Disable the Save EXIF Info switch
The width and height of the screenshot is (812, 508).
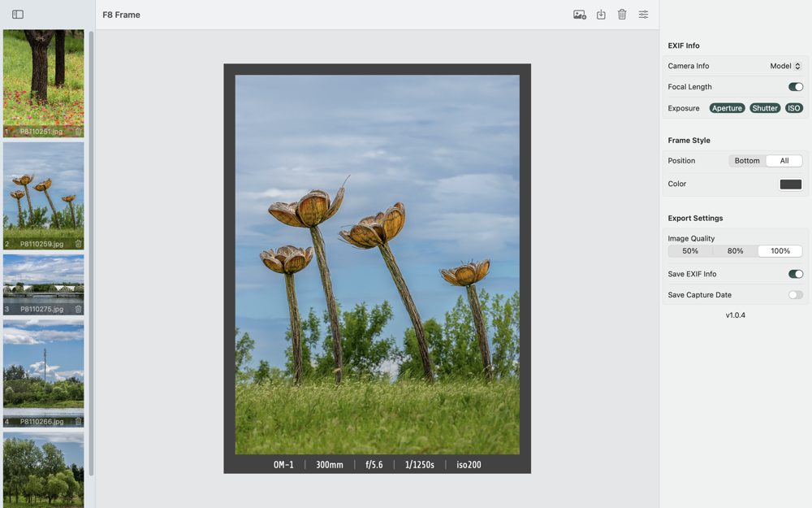coord(796,274)
